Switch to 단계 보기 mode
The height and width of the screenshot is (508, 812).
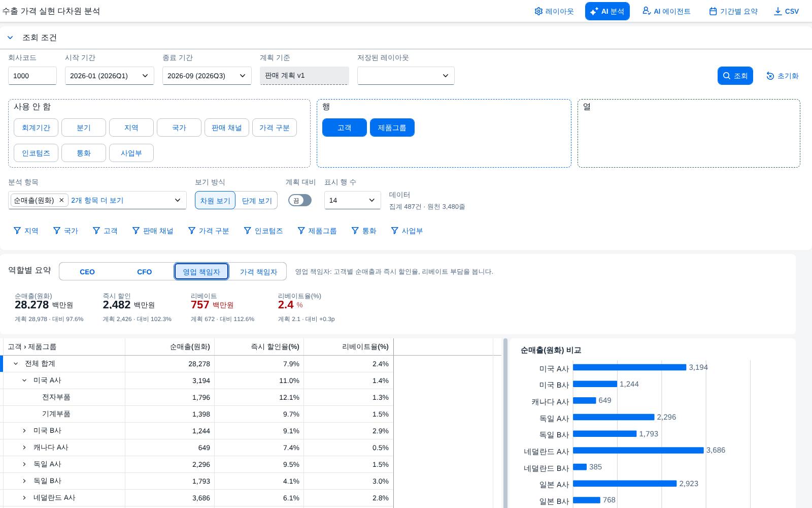coord(257,200)
